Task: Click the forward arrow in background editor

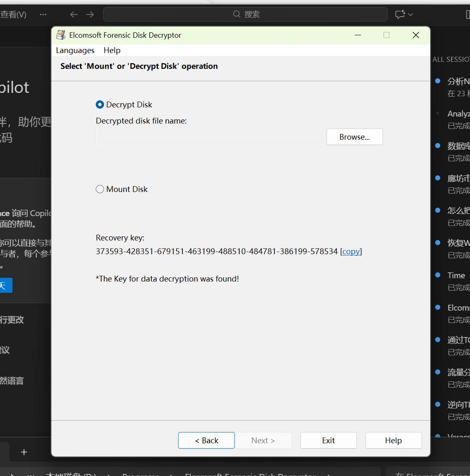Action: click(x=90, y=14)
